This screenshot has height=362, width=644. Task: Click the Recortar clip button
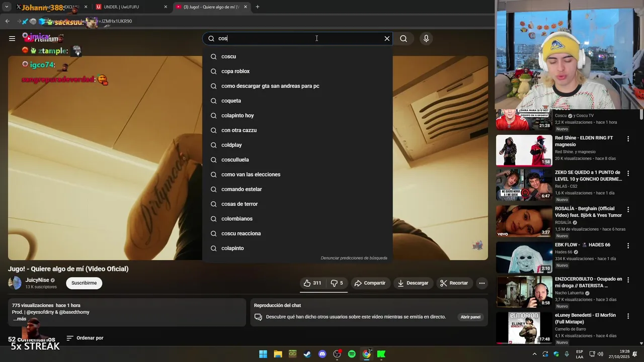(x=454, y=283)
